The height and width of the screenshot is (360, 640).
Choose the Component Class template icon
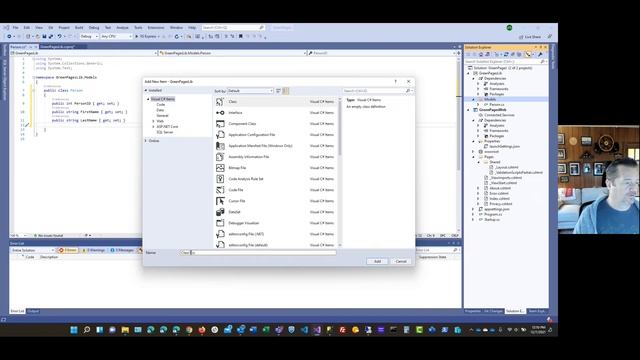(220, 124)
